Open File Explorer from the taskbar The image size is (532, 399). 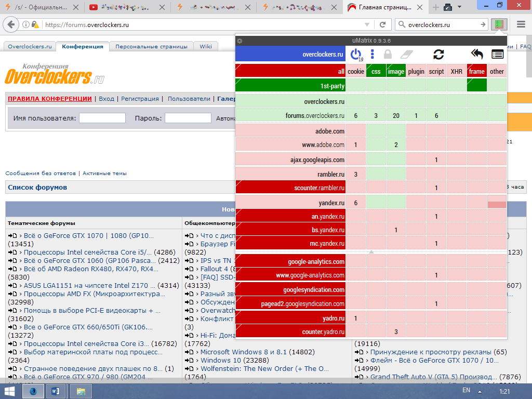(81, 392)
